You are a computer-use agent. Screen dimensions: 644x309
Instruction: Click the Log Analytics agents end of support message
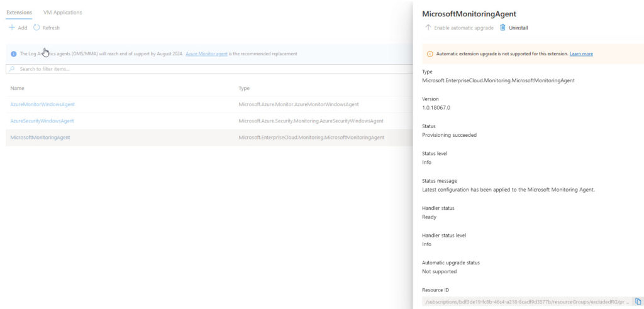(101, 54)
